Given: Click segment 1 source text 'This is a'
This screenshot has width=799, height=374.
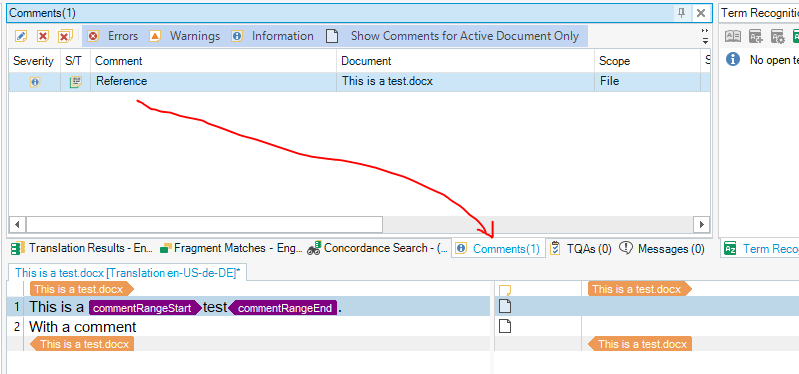Looking at the screenshot, I should pos(57,307).
